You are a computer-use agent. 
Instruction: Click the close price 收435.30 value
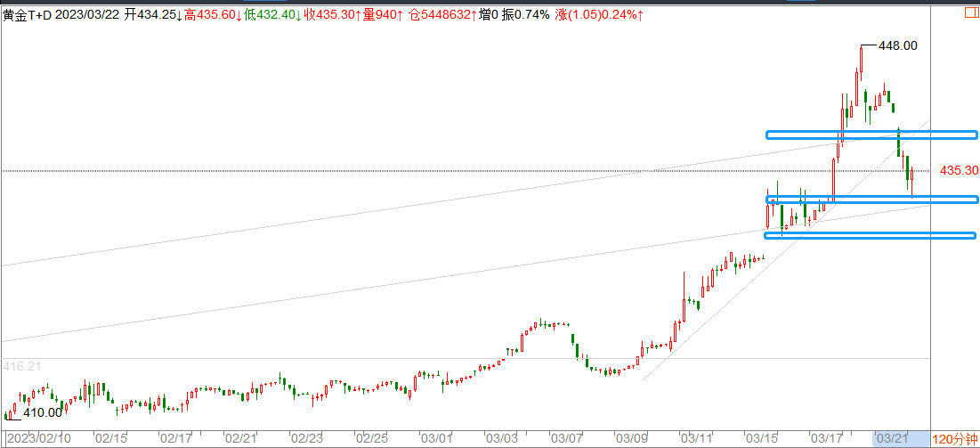333,14
